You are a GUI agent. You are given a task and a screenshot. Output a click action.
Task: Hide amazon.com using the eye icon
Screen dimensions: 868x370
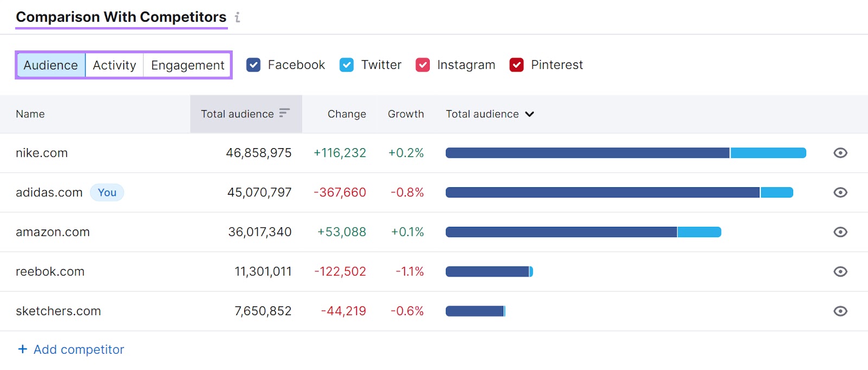(840, 232)
